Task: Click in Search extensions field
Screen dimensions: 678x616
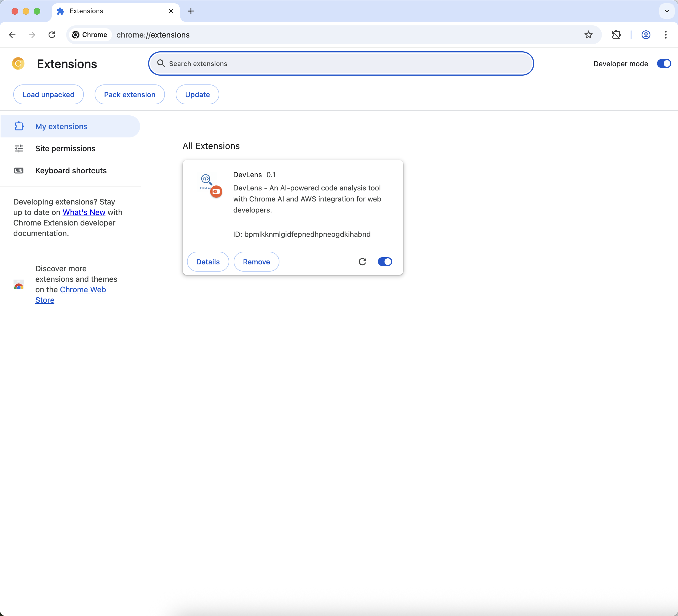Action: coord(341,63)
